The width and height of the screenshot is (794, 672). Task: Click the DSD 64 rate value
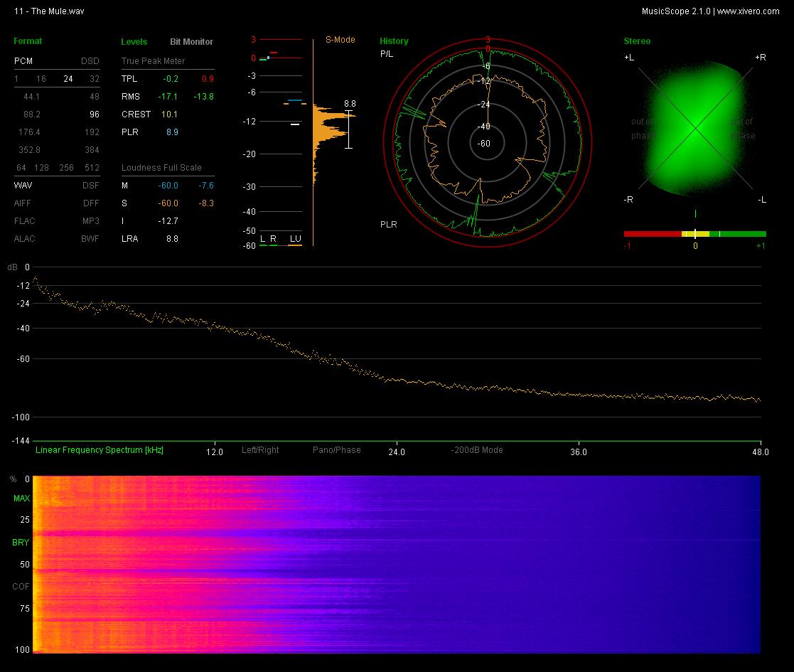pos(21,167)
